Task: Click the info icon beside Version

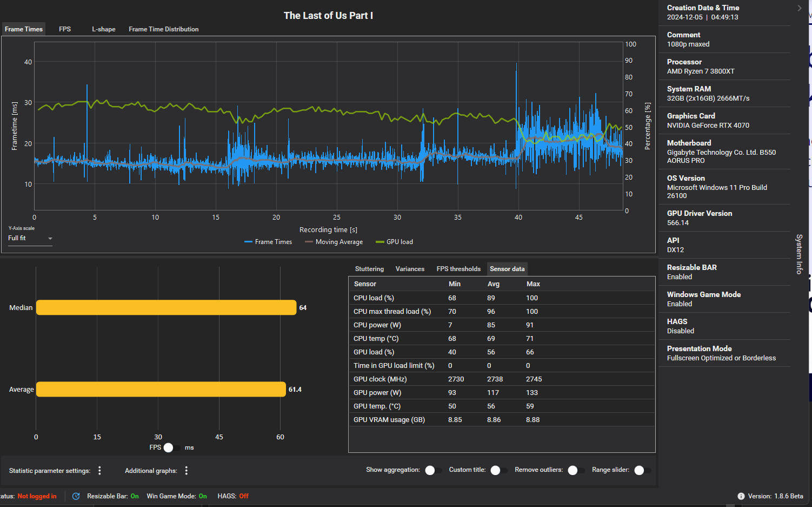Action: (x=741, y=496)
